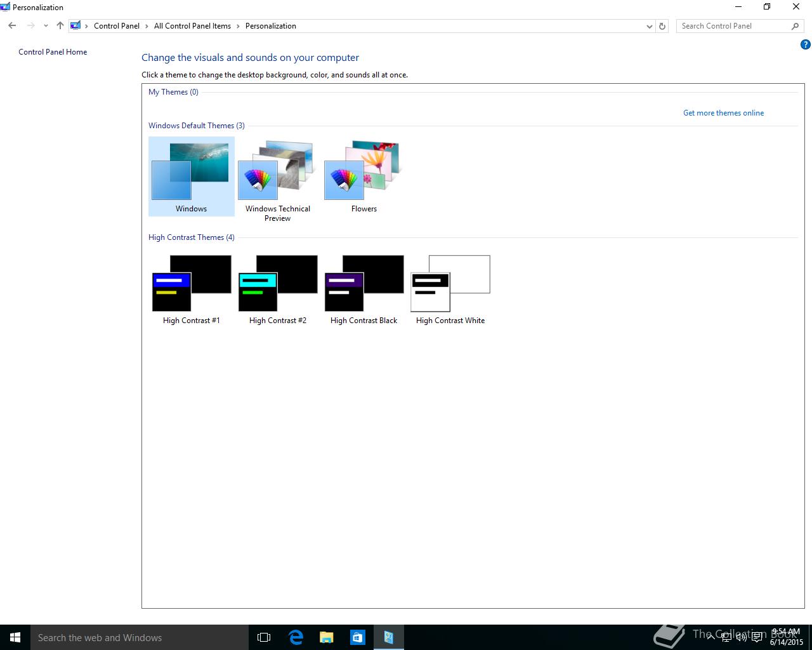Image resolution: width=812 pixels, height=650 pixels.
Task: Click All Control Panel Items breadcrumb
Action: click(x=192, y=26)
